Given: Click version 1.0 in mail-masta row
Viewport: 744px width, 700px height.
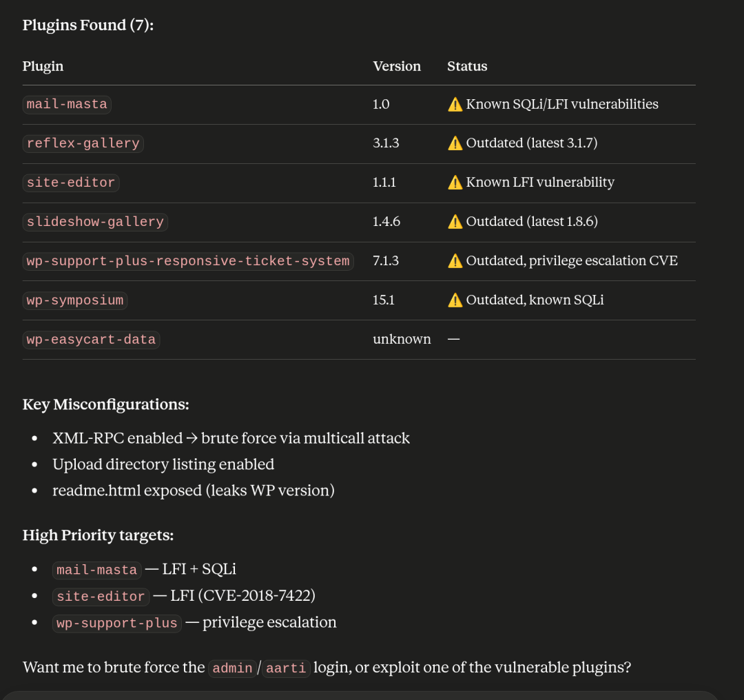Looking at the screenshot, I should pos(381,105).
